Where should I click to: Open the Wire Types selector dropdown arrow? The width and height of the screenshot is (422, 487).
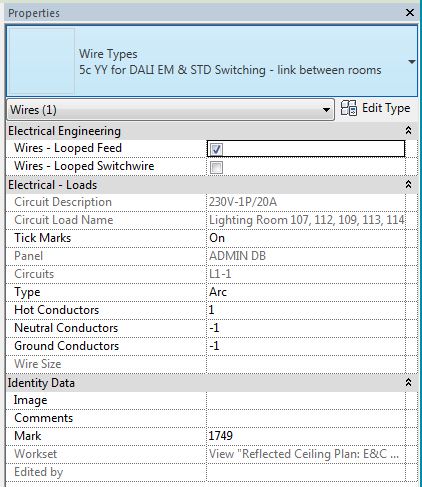point(412,62)
